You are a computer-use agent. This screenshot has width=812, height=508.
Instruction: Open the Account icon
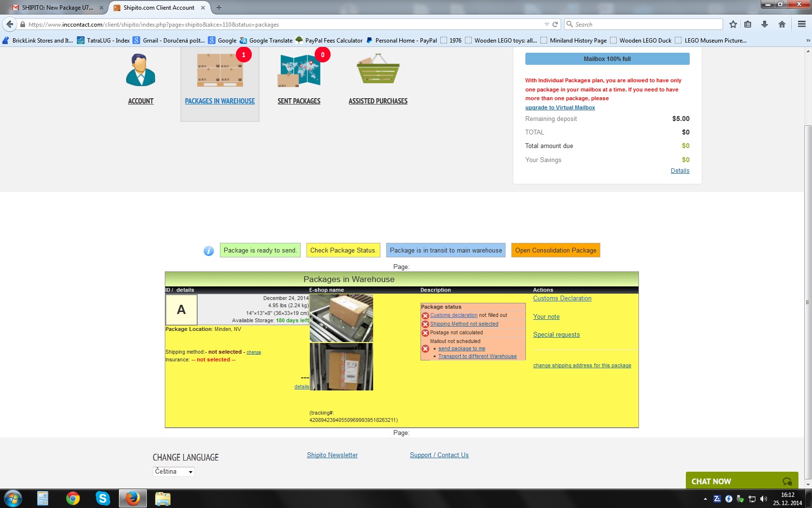(141, 71)
